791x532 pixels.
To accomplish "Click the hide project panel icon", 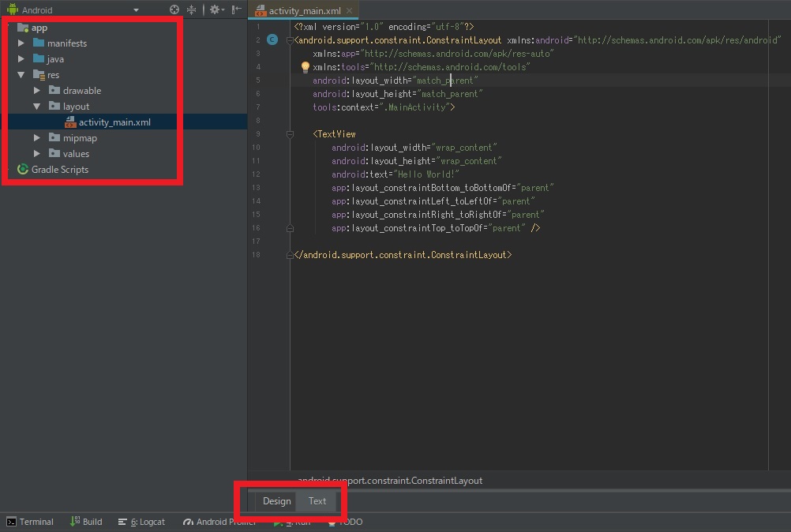I will click(x=236, y=9).
